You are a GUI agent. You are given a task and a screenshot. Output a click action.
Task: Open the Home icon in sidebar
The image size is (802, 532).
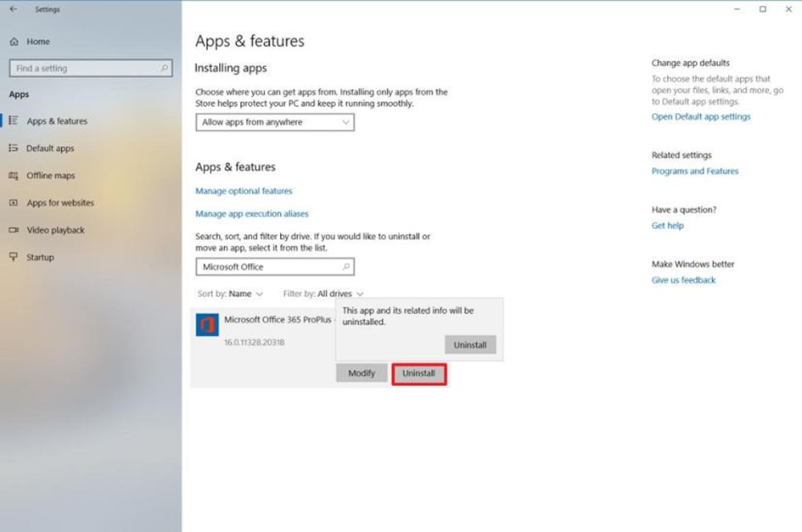click(x=14, y=42)
